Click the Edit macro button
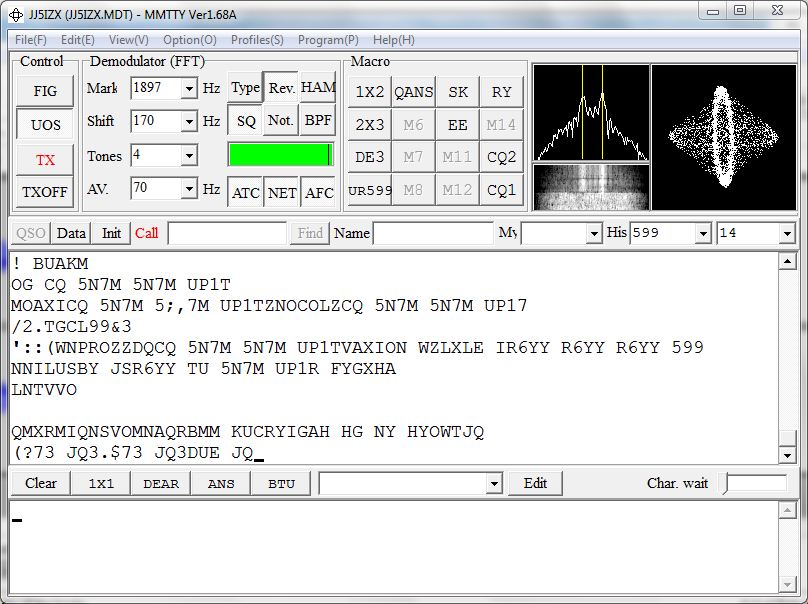Screen dimensions: 808x604 pos(535,483)
